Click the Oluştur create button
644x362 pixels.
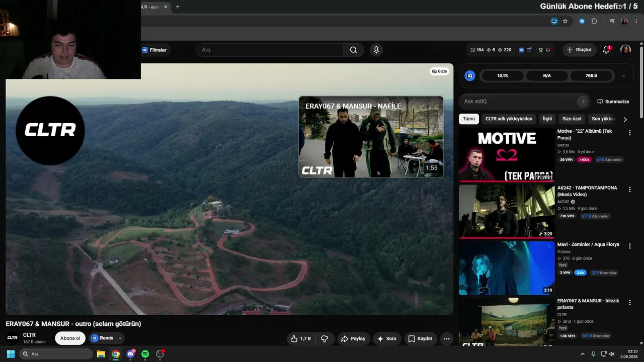pyautogui.click(x=579, y=50)
